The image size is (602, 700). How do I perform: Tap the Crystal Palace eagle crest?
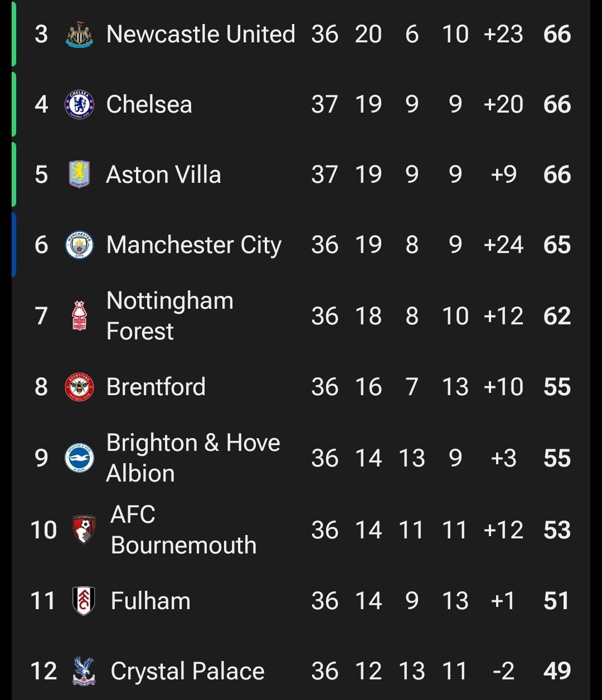click(x=84, y=671)
